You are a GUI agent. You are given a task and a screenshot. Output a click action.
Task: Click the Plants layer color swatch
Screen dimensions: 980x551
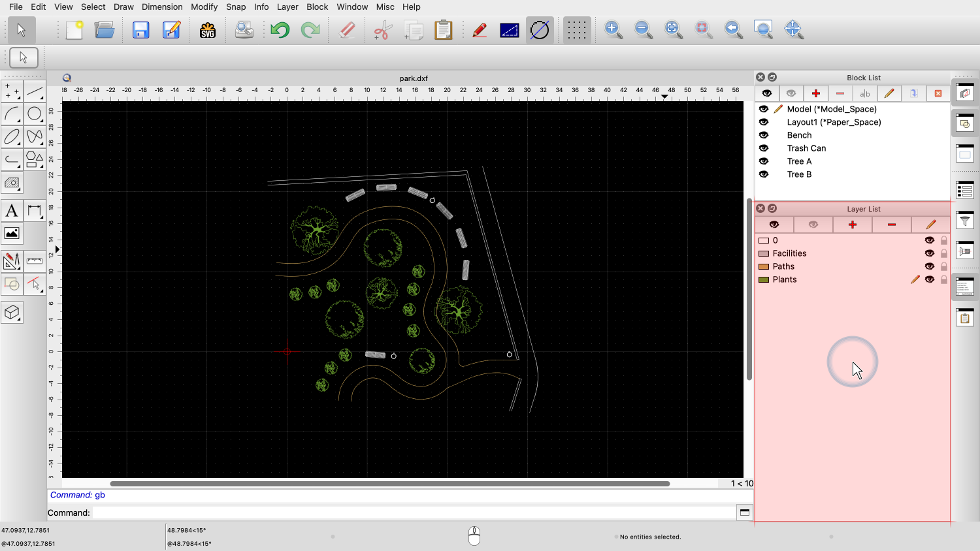point(763,279)
